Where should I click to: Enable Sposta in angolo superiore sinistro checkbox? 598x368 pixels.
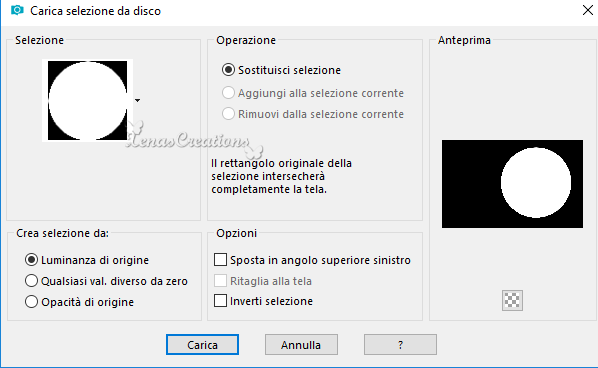tap(220, 260)
